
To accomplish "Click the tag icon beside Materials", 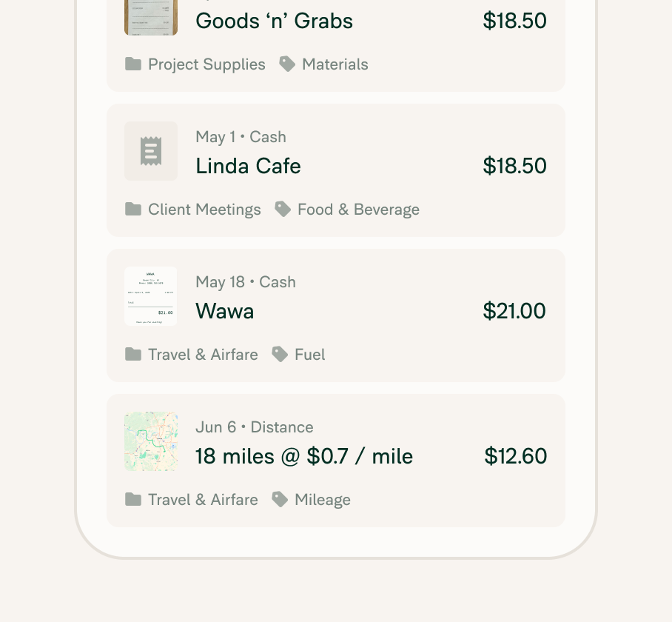I will [x=287, y=64].
